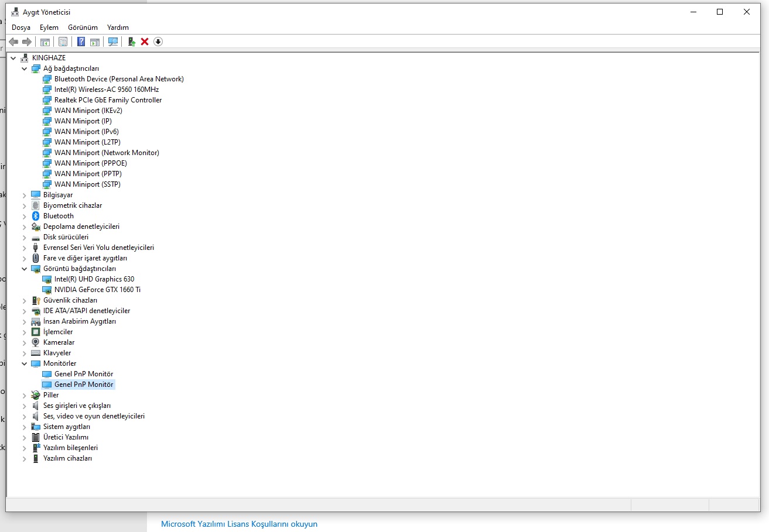
Task: Click the Klavyeler keyboard icon
Action: [x=36, y=353]
